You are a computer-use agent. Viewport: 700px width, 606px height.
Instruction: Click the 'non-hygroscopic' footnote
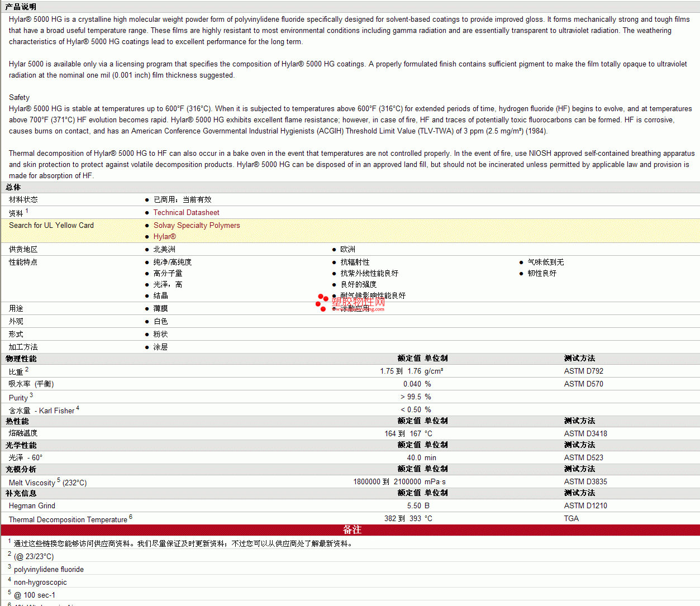coord(40,582)
